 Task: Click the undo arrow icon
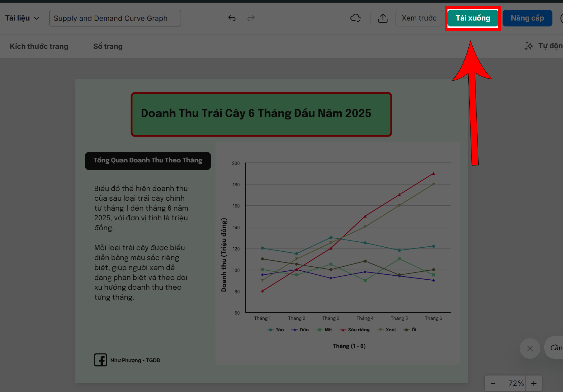tap(232, 18)
